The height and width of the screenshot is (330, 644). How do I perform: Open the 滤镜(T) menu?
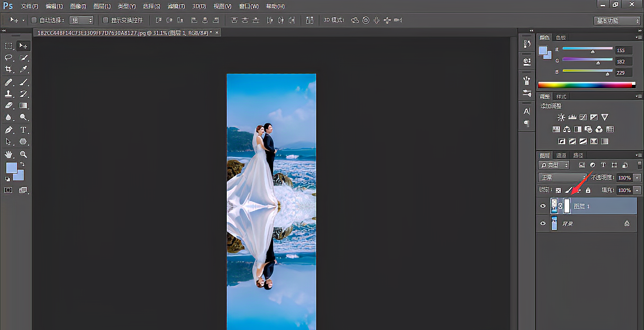pyautogui.click(x=176, y=6)
